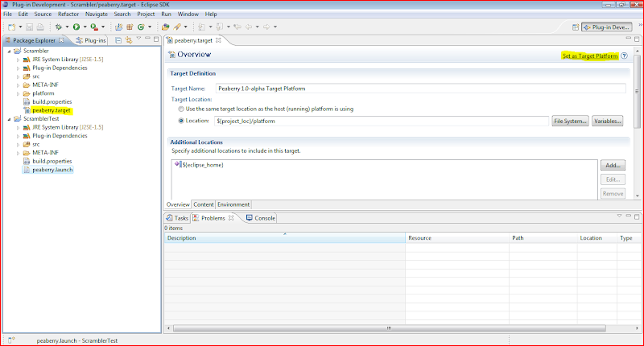Click the External Tools run icon
The image size is (644, 346).
(x=94, y=27)
